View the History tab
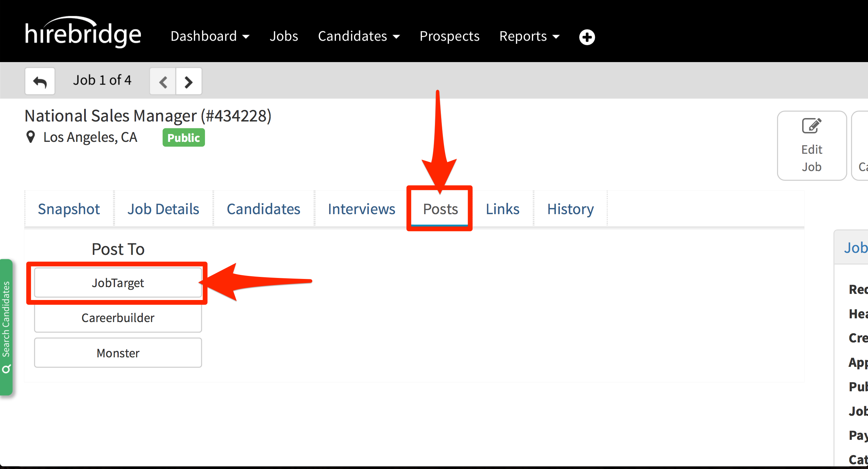The height and width of the screenshot is (469, 868). 570,209
